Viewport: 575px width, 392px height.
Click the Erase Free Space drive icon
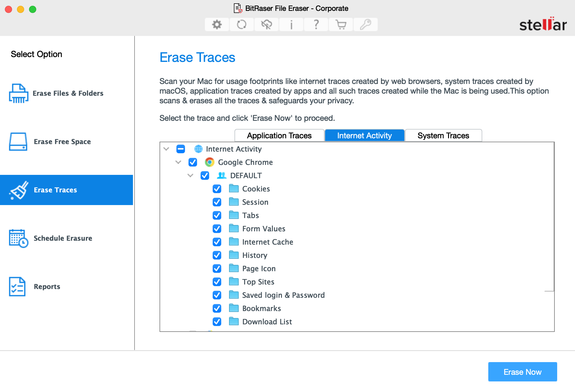pos(18,142)
